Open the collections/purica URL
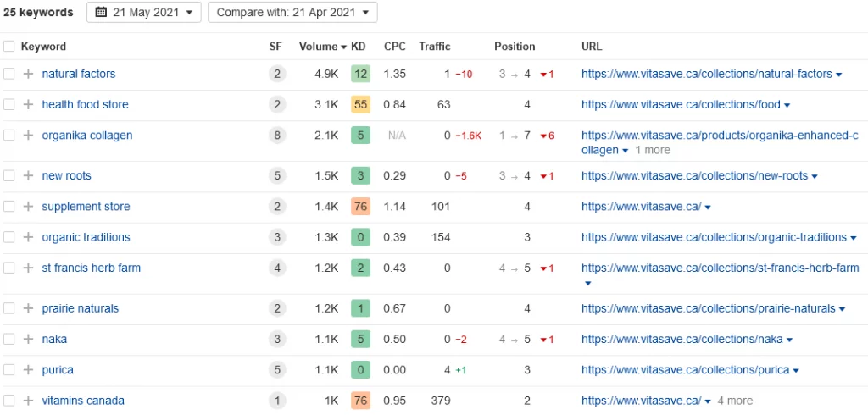Screen dimensions: 868x415 [x=685, y=370]
